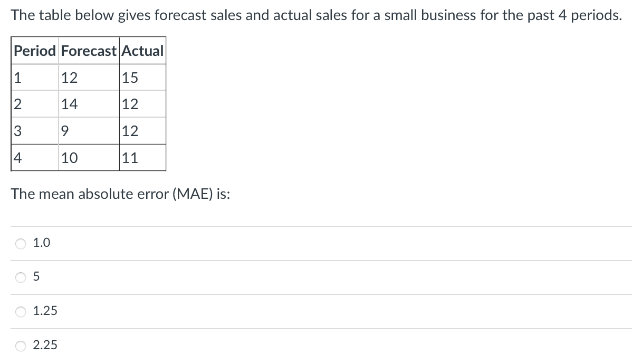Click the answer label text 1.25

pyautogui.click(x=44, y=311)
